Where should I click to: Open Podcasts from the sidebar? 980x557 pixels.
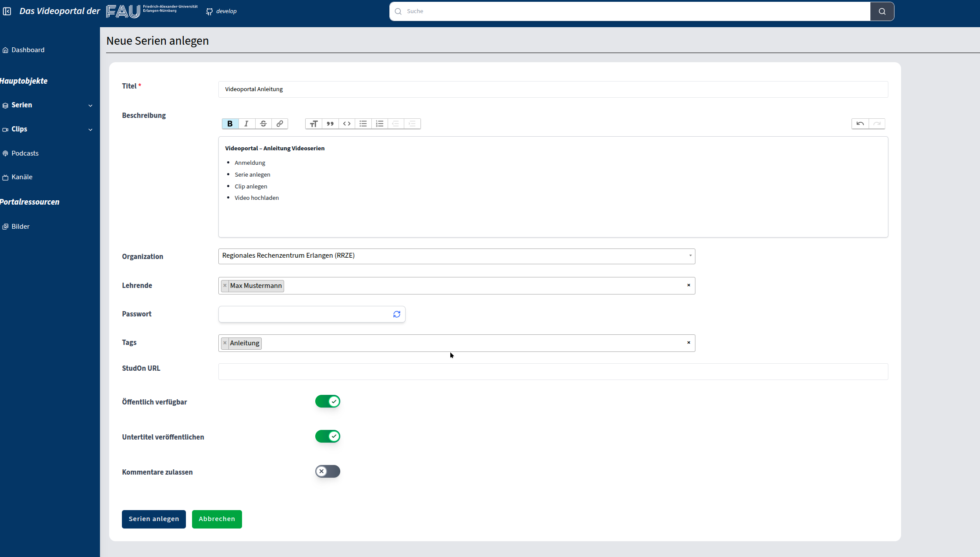click(25, 153)
